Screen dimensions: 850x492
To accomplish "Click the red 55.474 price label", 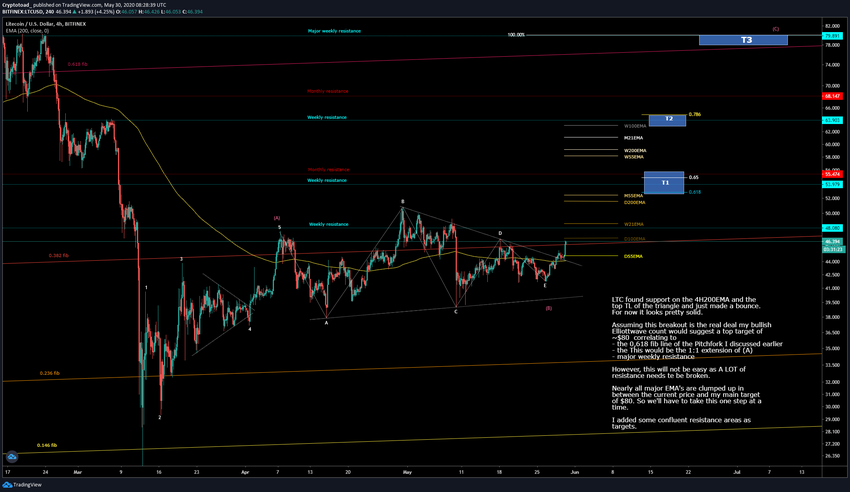I will coord(832,174).
